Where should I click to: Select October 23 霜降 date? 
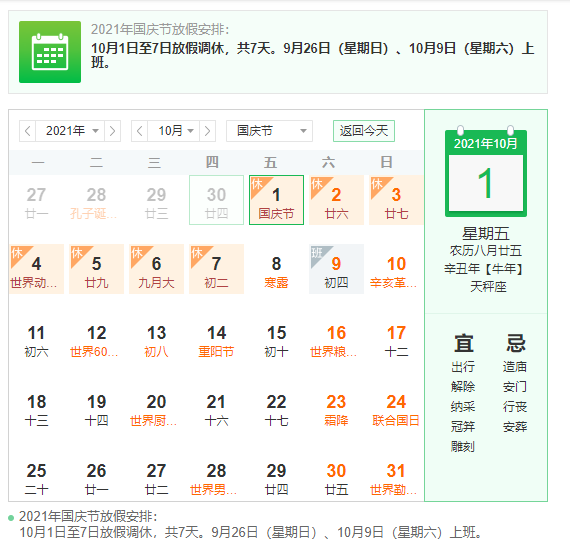tap(336, 410)
